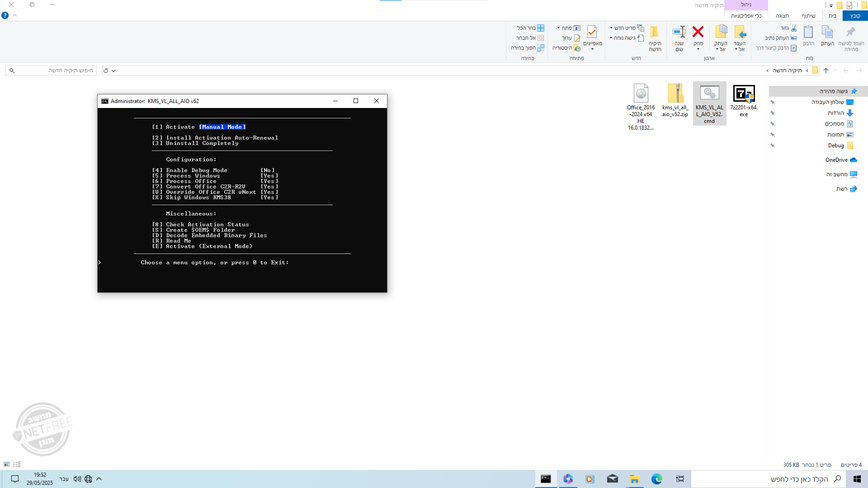Open File Explorer from taskbar
Screen dimensions: 868x488
pos(634,479)
